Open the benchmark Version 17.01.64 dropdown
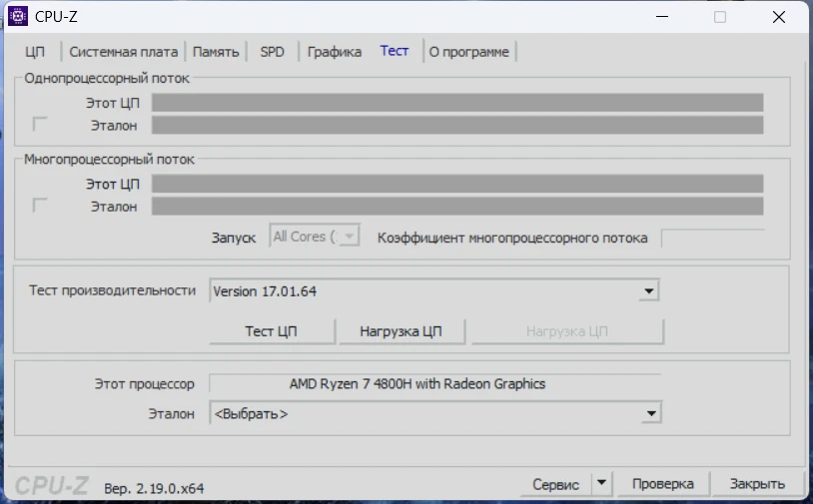813x504 pixels. click(649, 291)
